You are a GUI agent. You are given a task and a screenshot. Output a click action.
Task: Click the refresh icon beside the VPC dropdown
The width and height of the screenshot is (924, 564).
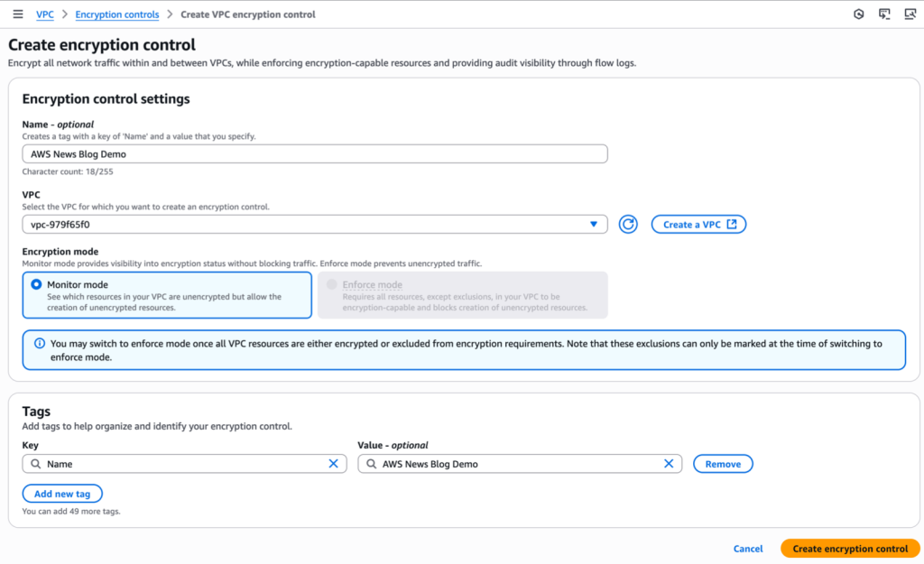coord(628,224)
